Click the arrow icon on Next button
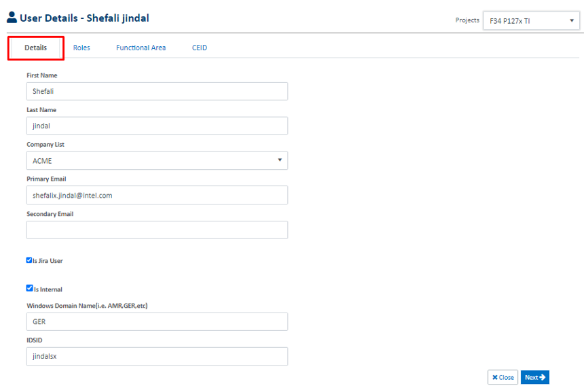Viewport: 588px width, 392px height. click(543, 377)
